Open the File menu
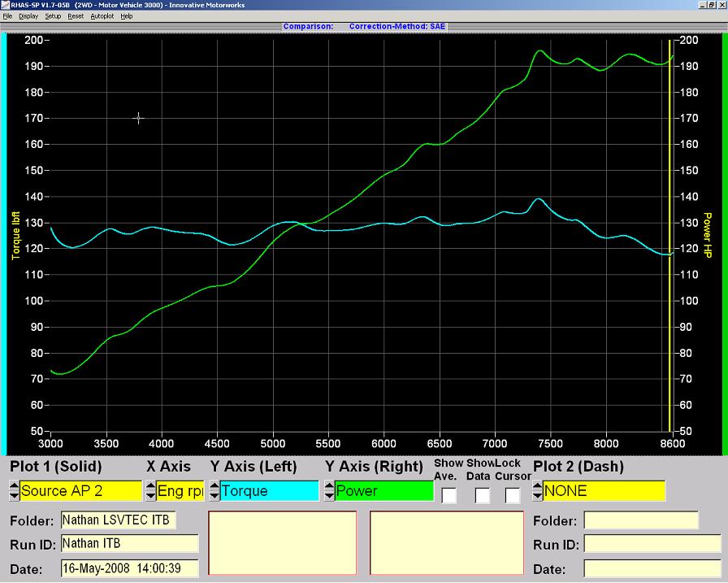This screenshot has width=728, height=583. pos(7,16)
